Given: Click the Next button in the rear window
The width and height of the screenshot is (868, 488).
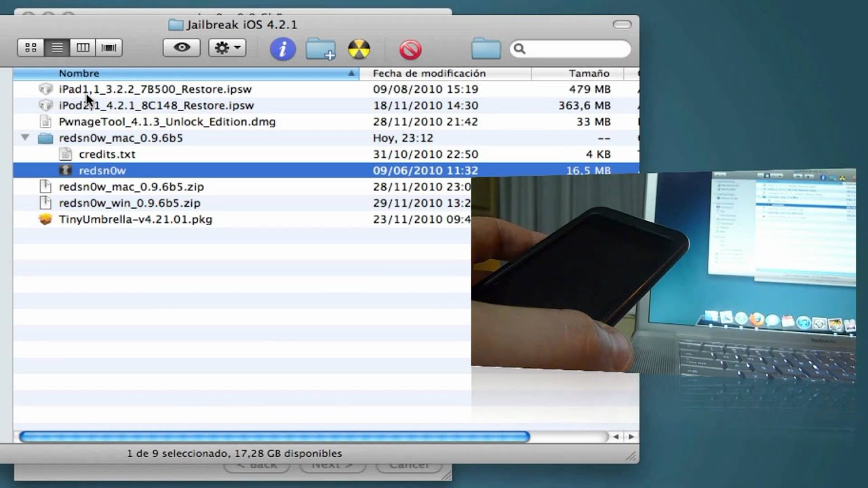Looking at the screenshot, I should pyautogui.click(x=334, y=466).
